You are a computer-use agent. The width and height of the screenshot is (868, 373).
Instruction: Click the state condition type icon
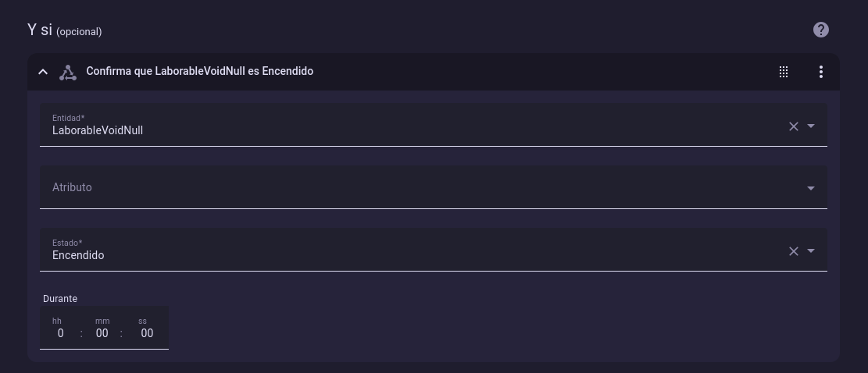(68, 72)
